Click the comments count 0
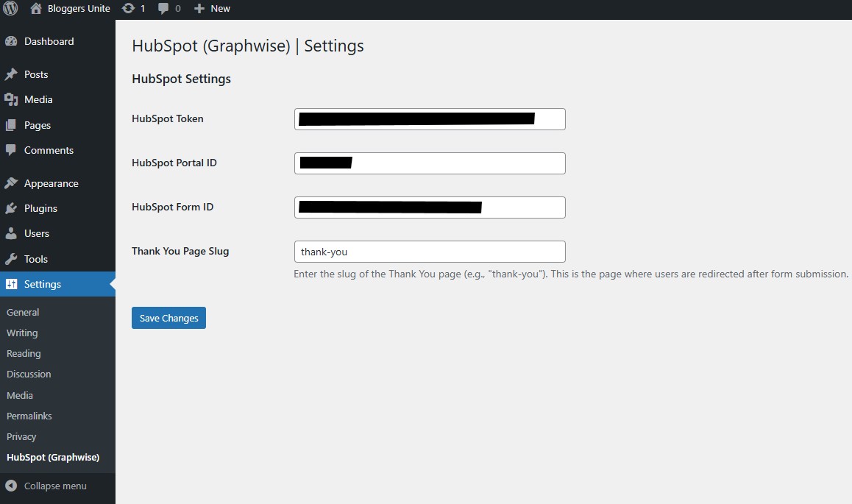The height and width of the screenshot is (504, 852). click(177, 9)
